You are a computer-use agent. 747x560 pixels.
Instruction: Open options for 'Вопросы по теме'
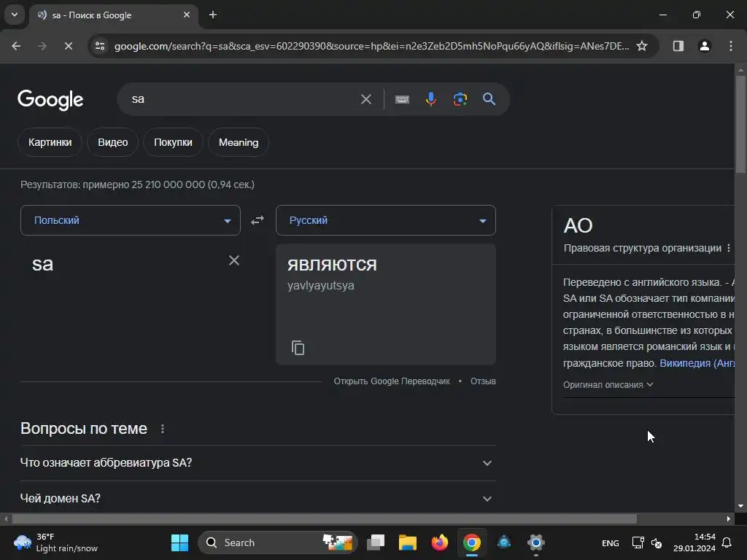[x=163, y=429]
